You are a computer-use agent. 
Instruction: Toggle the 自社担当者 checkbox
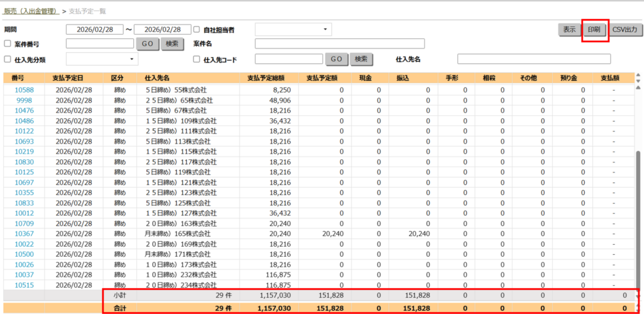pos(197,30)
